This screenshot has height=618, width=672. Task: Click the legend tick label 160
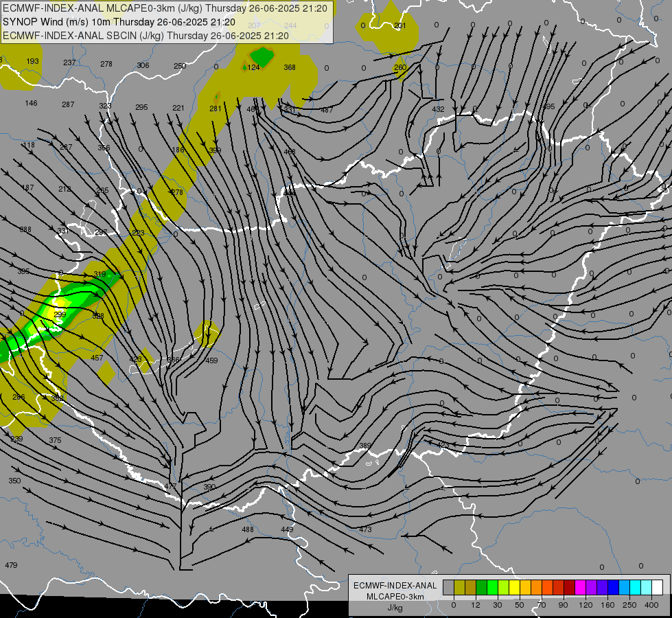point(607,605)
